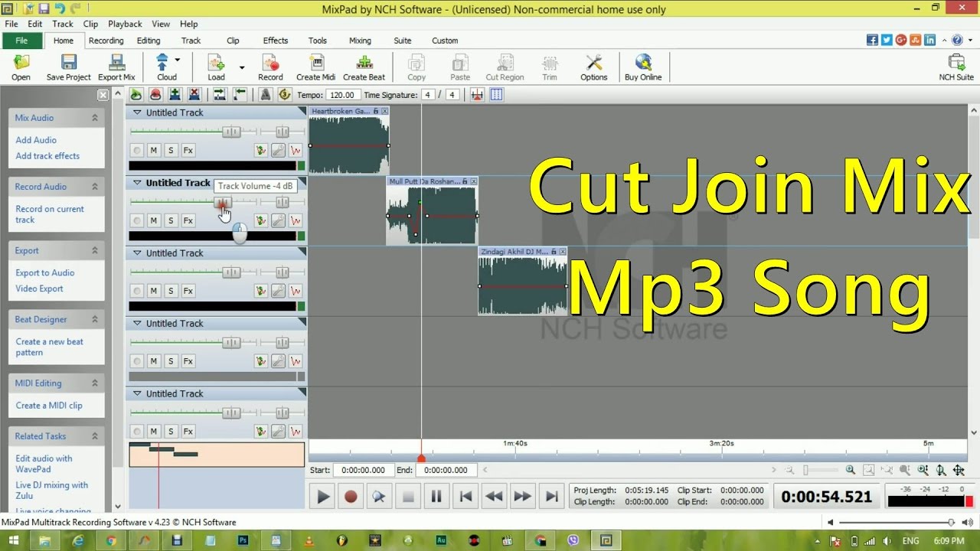This screenshot has width=980, height=551.
Task: Open the Playback menu
Action: 125,24
